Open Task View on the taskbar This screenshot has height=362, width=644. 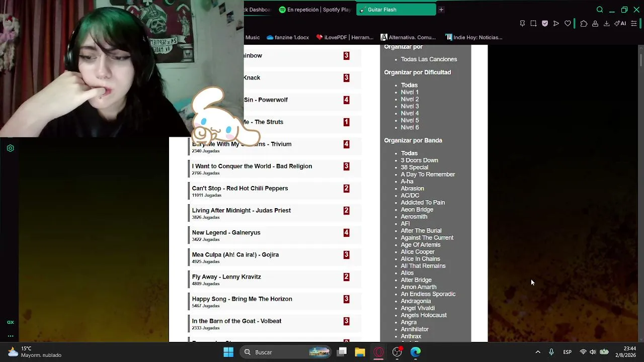(x=342, y=352)
